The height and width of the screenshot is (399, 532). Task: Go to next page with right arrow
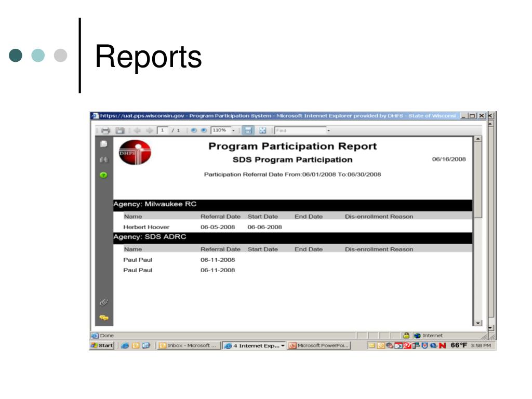click(x=149, y=130)
